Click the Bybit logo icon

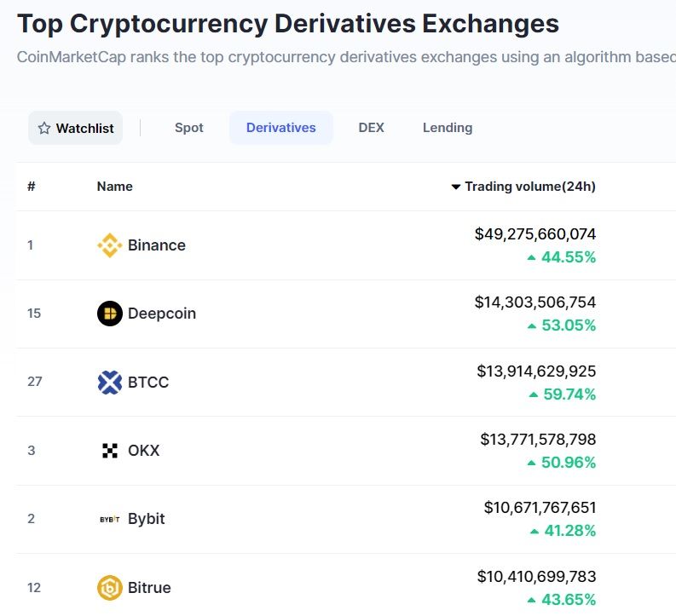110,519
